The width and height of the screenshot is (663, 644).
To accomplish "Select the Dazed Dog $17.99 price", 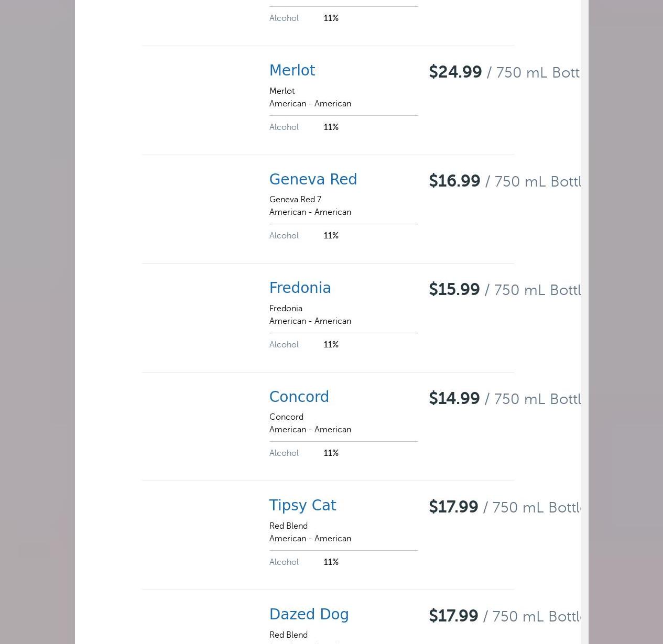I will pos(453,616).
